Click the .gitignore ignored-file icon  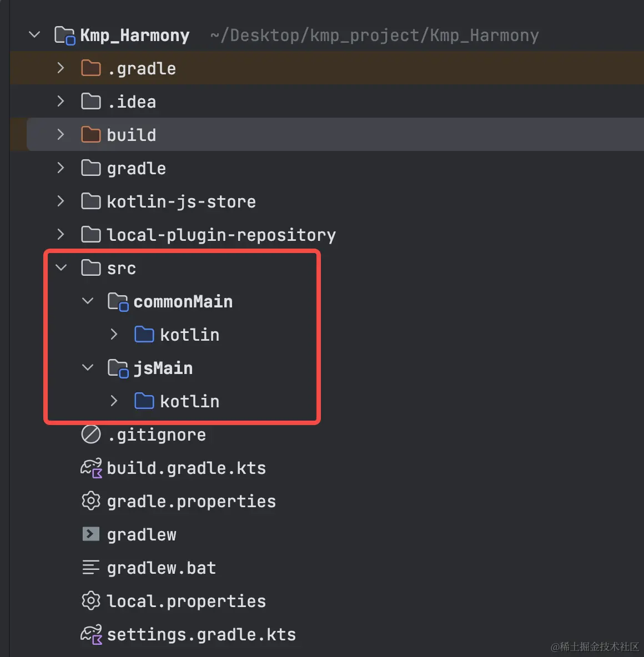pos(90,434)
